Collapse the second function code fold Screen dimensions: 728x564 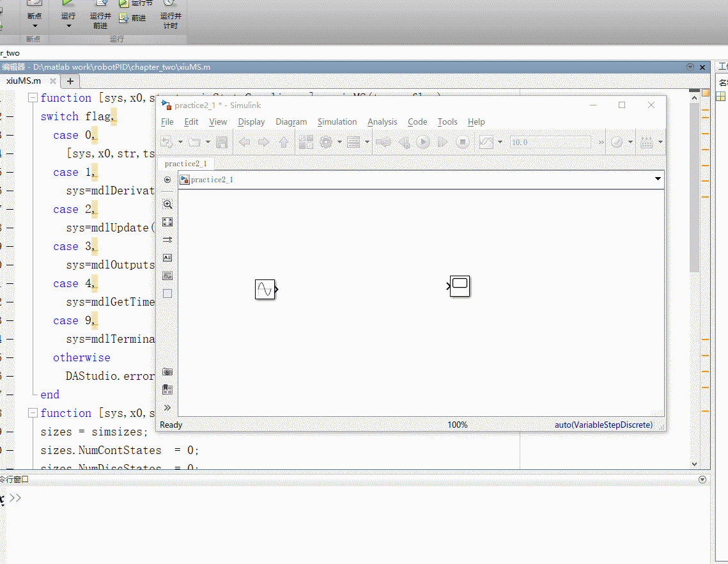pyautogui.click(x=33, y=413)
